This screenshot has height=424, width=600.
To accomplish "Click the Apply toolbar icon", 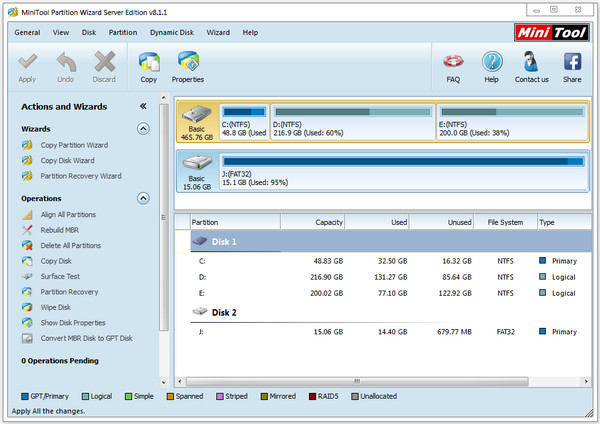I will tap(27, 66).
